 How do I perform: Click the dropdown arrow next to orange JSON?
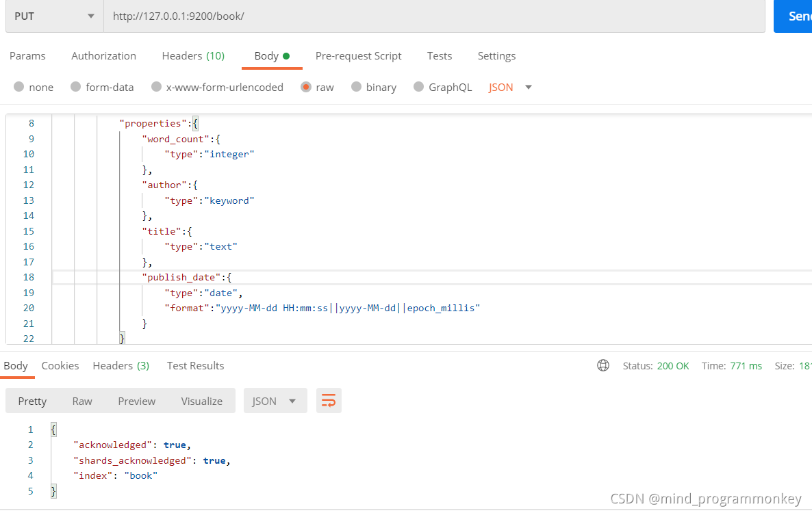pyautogui.click(x=529, y=88)
